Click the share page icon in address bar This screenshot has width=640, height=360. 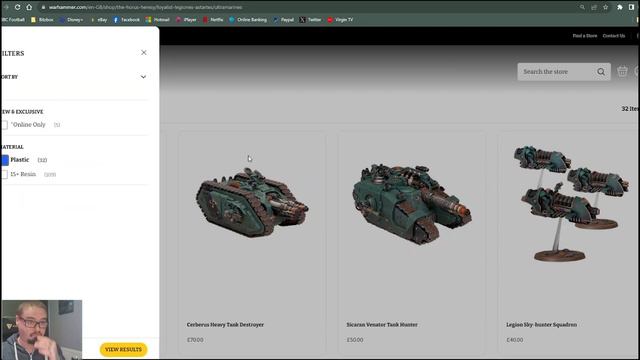point(594,7)
